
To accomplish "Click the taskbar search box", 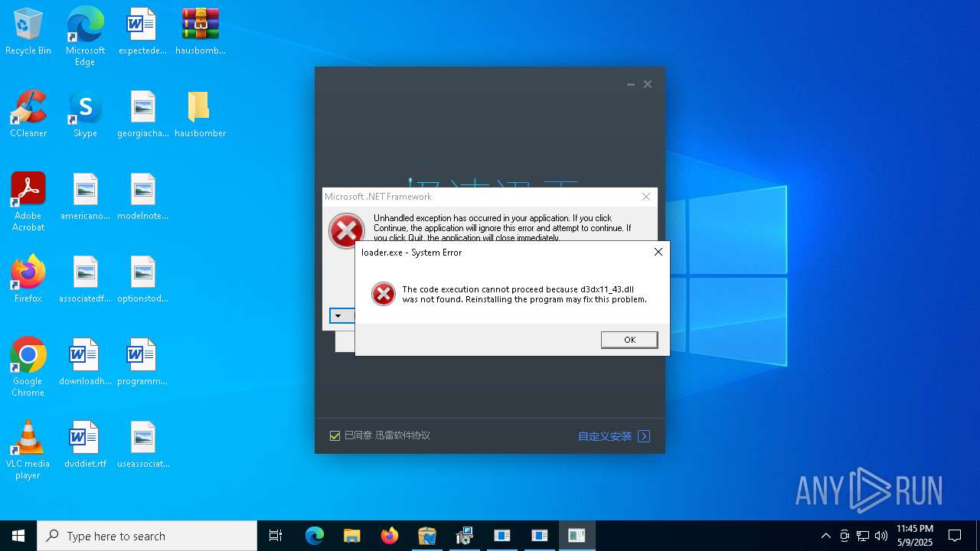I will click(147, 536).
